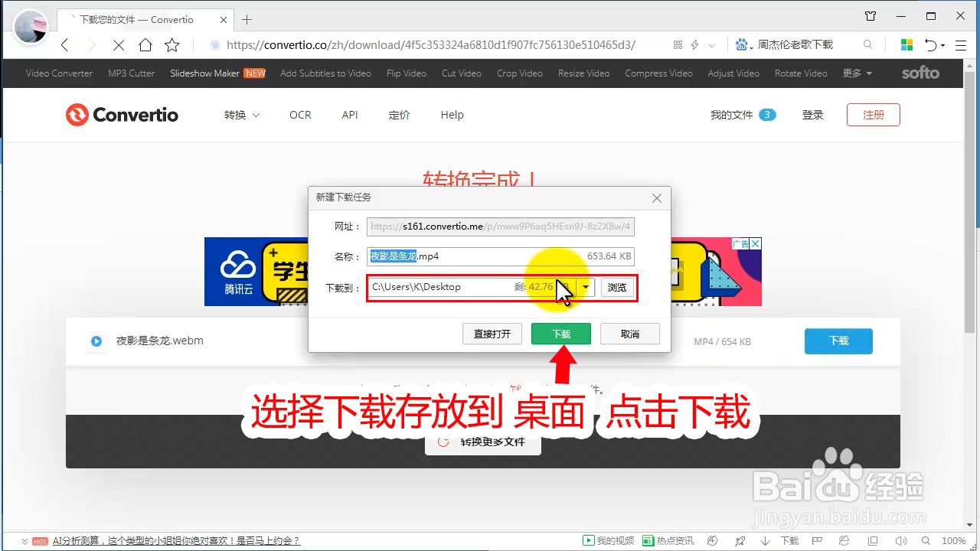Click the 转换更多文件 button
The width and height of the screenshot is (980, 551).
tap(483, 442)
